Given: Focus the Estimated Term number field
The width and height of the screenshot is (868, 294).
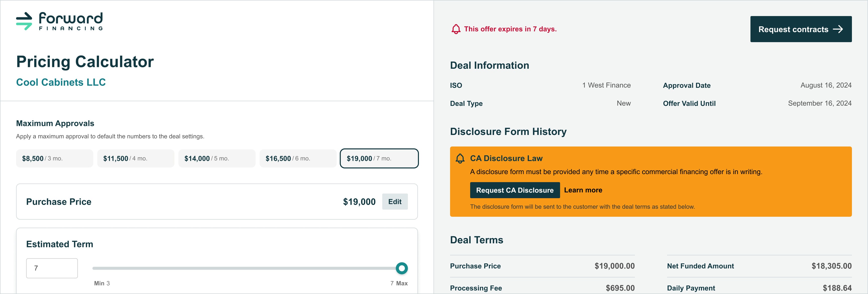Looking at the screenshot, I should (52, 268).
